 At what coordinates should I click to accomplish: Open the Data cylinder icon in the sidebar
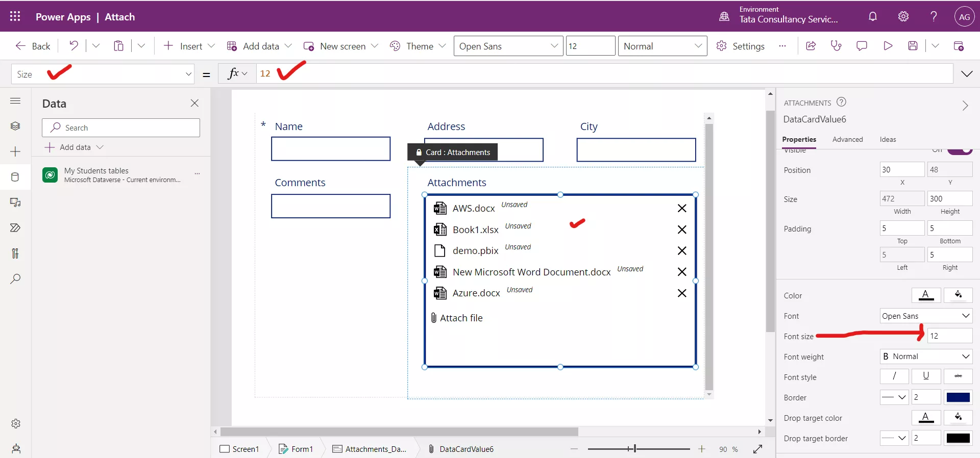click(15, 177)
